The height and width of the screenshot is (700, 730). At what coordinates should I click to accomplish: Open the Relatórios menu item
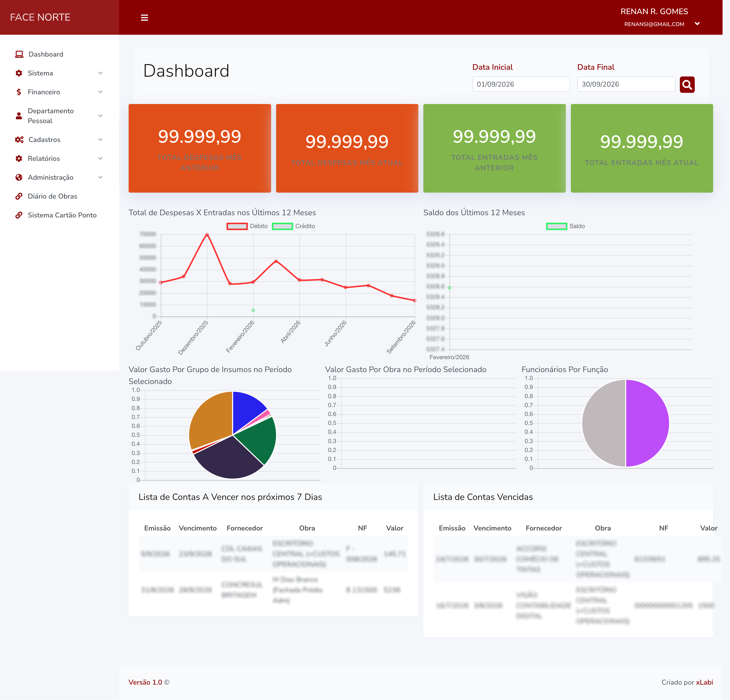point(60,159)
